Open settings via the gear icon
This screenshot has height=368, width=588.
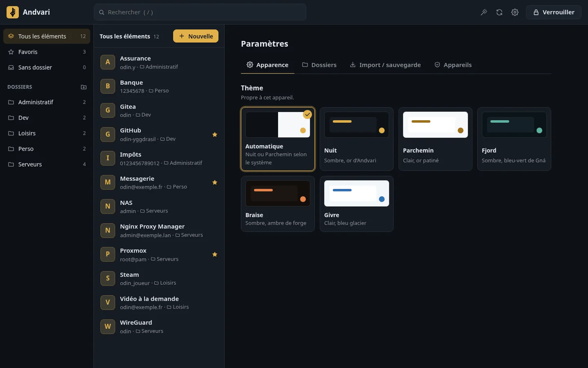coord(515,12)
